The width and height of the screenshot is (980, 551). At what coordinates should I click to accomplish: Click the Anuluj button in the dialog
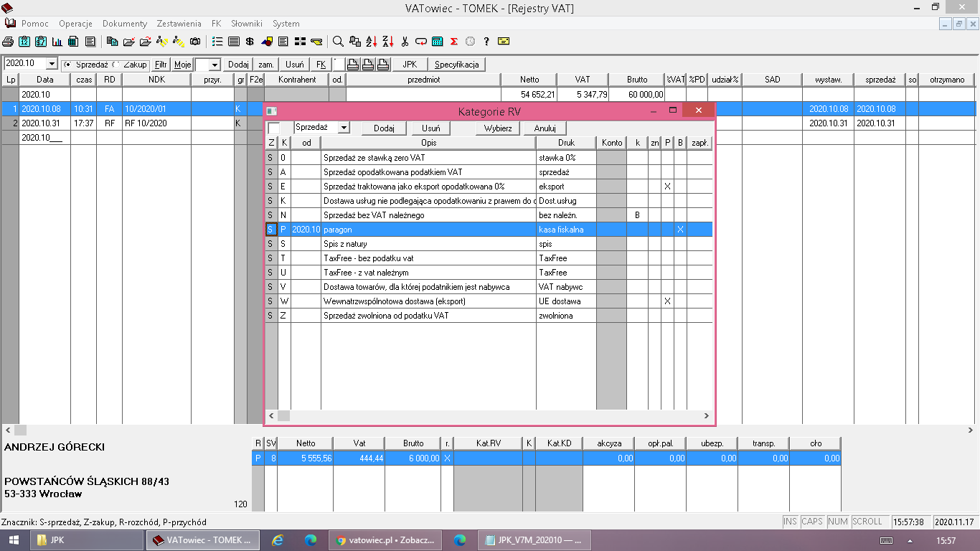[545, 128]
